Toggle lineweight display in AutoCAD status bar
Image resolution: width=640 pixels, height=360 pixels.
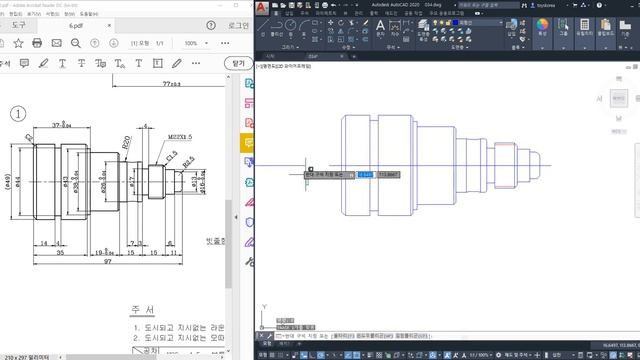[x=371, y=356]
